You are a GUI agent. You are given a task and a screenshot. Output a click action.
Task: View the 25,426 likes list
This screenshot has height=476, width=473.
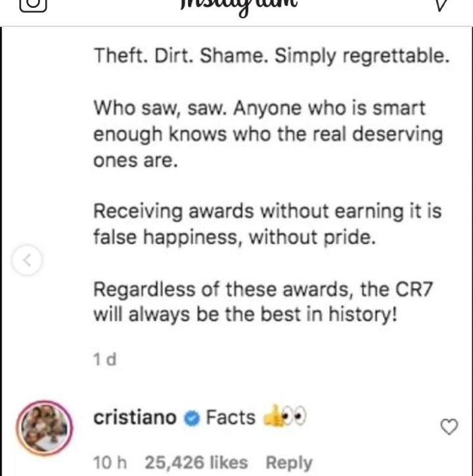coord(196,463)
